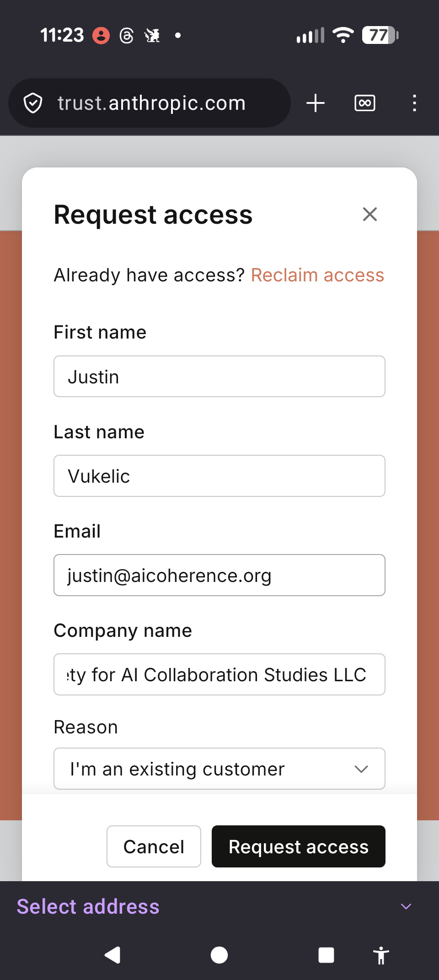Focus the First name field
Screen dimensions: 439x980
[x=219, y=377]
